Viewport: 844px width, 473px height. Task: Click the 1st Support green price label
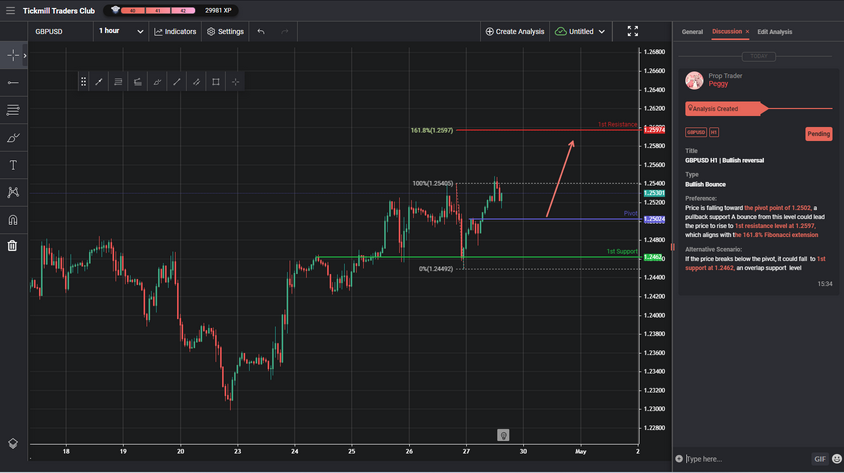(x=653, y=257)
